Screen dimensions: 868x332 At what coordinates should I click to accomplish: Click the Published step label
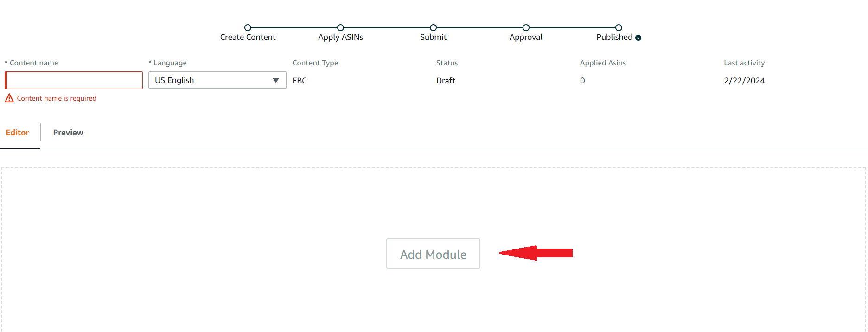click(x=614, y=37)
